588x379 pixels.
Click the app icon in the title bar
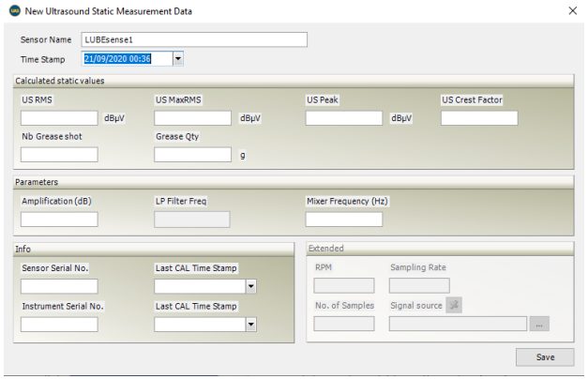tap(11, 10)
